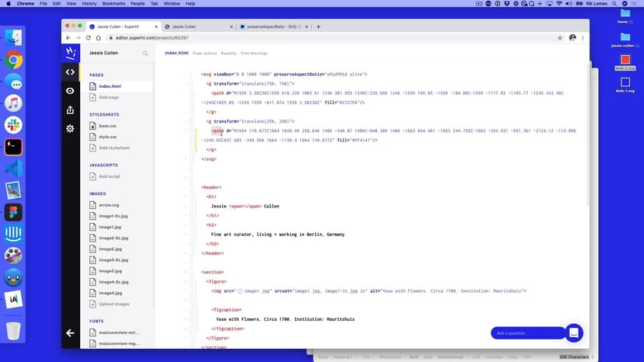
Task: Open style.css in the Stylesheets list
Action: pyautogui.click(x=107, y=136)
